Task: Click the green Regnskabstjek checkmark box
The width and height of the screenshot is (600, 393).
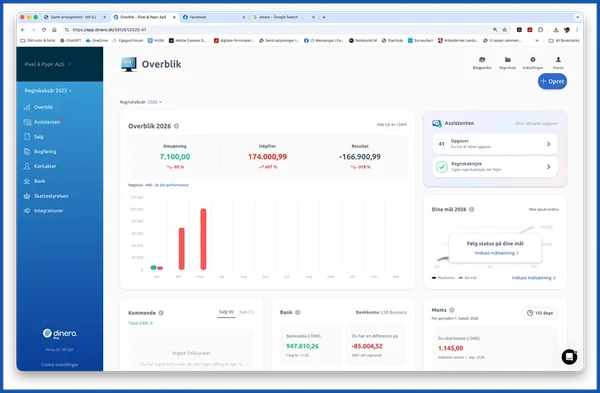Action: [x=442, y=167]
